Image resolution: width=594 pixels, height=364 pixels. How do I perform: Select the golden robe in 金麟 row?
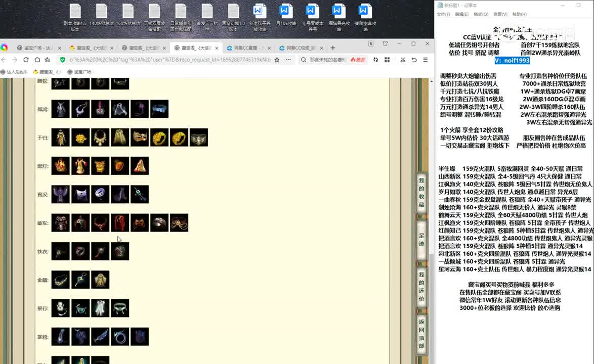[100, 280]
